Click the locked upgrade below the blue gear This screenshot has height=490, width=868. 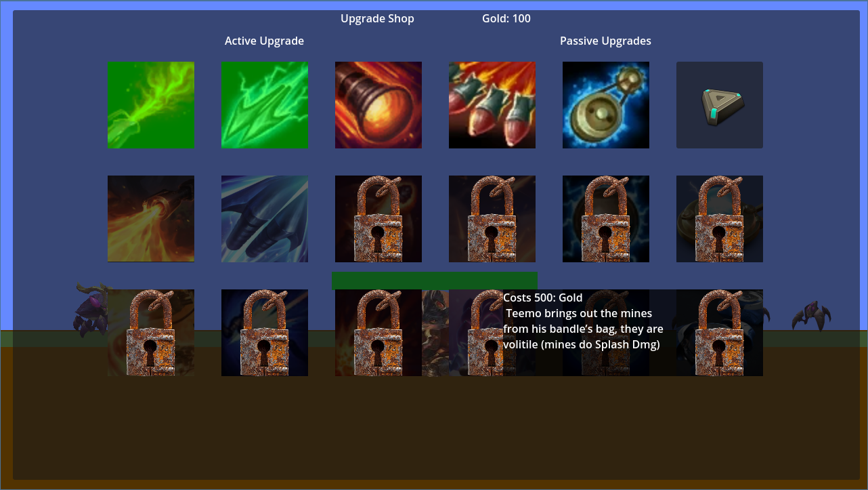coord(606,219)
